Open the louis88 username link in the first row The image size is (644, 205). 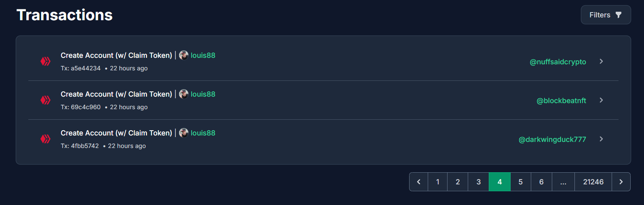coord(203,55)
